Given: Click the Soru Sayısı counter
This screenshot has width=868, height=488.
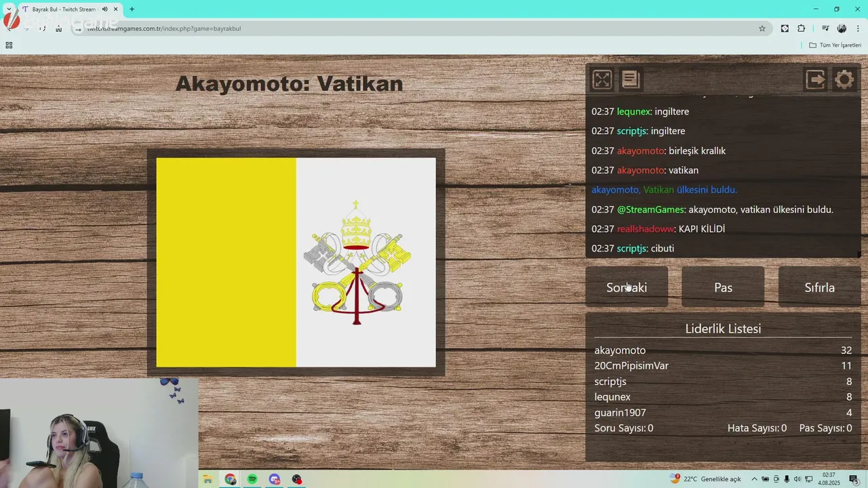Looking at the screenshot, I should pyautogui.click(x=624, y=428).
